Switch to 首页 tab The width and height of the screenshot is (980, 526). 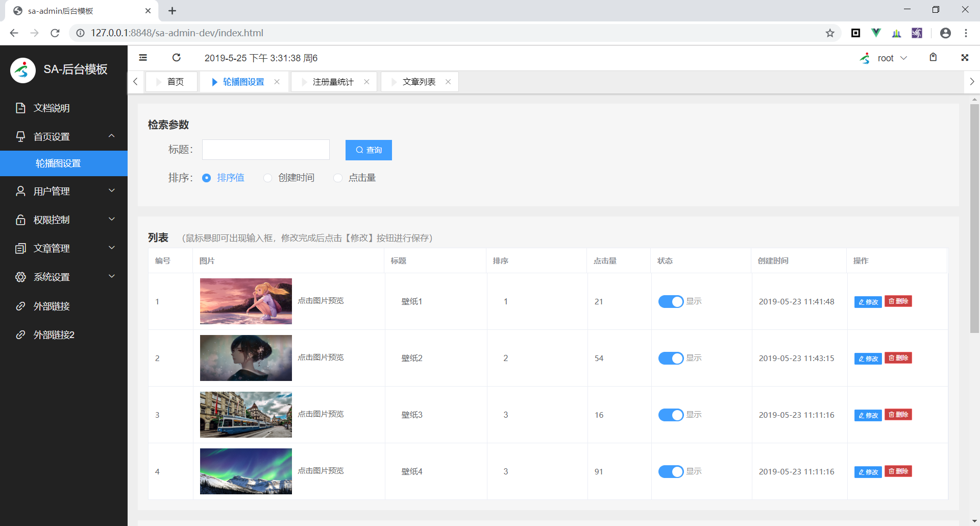coord(171,82)
